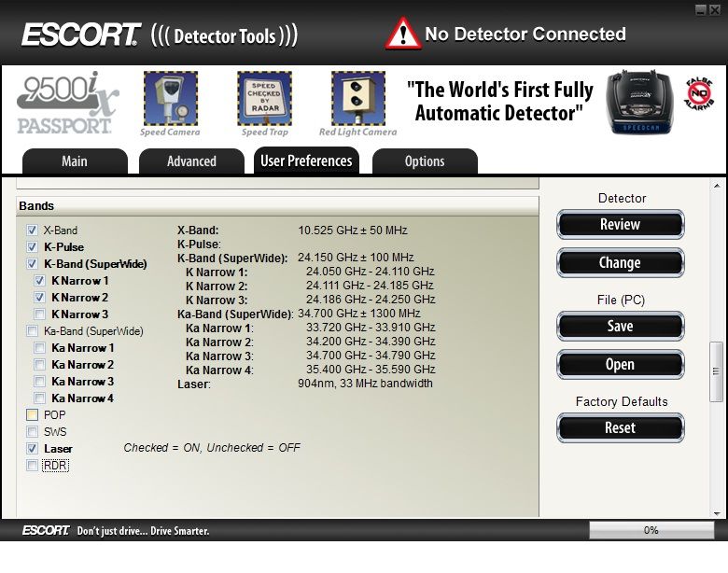Click the Passport 9500ix logo
This screenshot has width=728, height=573.
click(68, 103)
